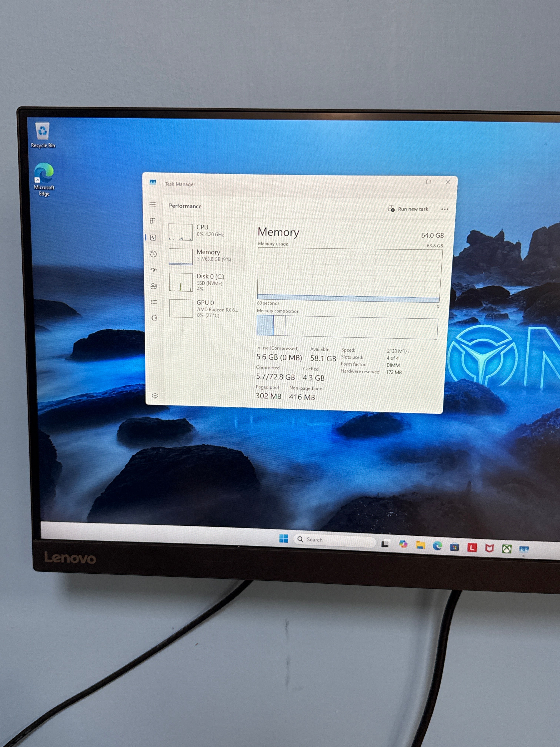This screenshot has width=560, height=747.
Task: Open the Processes page in Task Manager sidebar
Action: coord(153,220)
